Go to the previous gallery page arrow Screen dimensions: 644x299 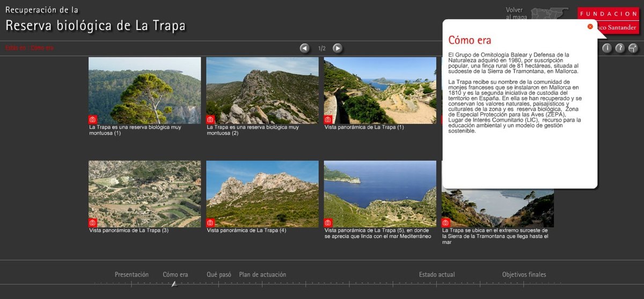coord(304,48)
